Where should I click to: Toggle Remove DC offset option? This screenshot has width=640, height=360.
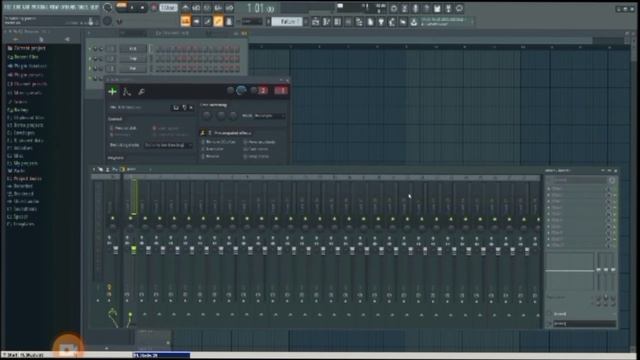(x=219, y=142)
